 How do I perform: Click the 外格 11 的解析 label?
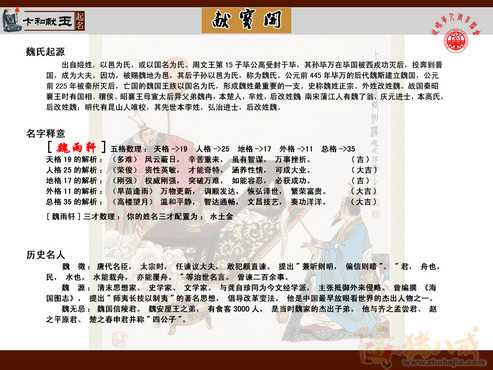pyautogui.click(x=74, y=192)
